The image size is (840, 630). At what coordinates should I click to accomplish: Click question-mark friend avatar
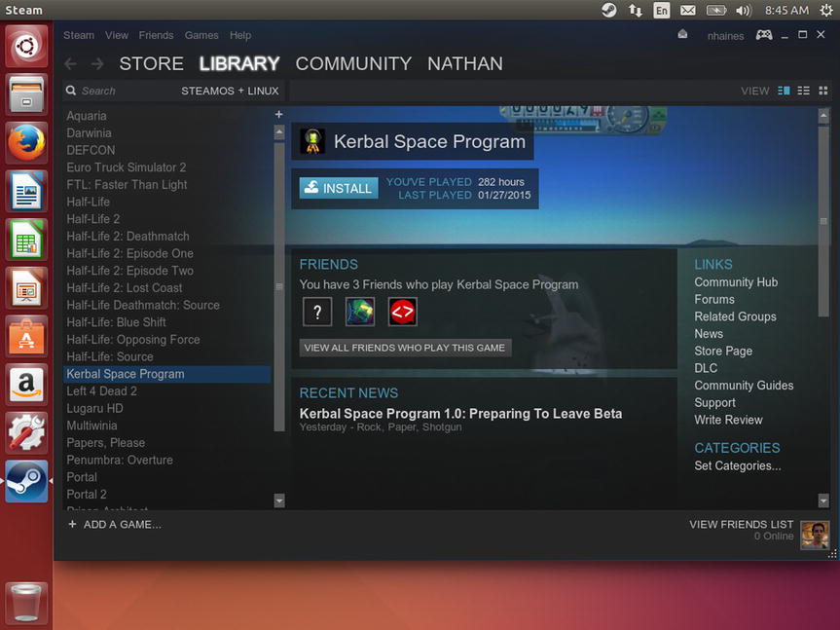coord(317,312)
